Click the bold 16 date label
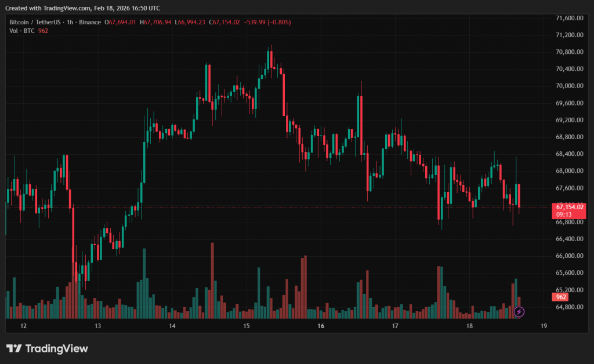 coord(321,326)
